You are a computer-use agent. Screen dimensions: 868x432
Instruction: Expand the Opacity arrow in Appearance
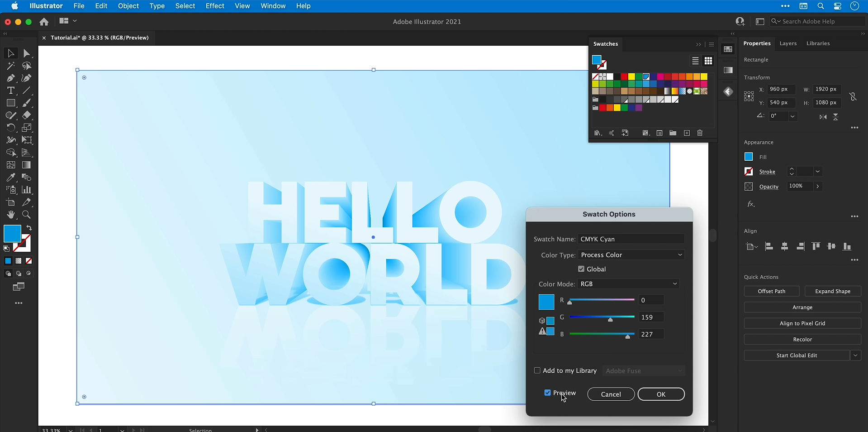click(x=817, y=186)
